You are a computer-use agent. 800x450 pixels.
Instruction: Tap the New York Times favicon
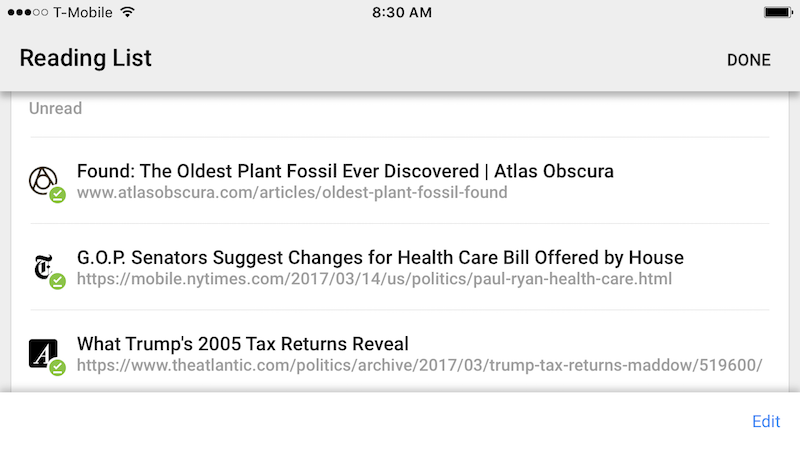coord(43,267)
